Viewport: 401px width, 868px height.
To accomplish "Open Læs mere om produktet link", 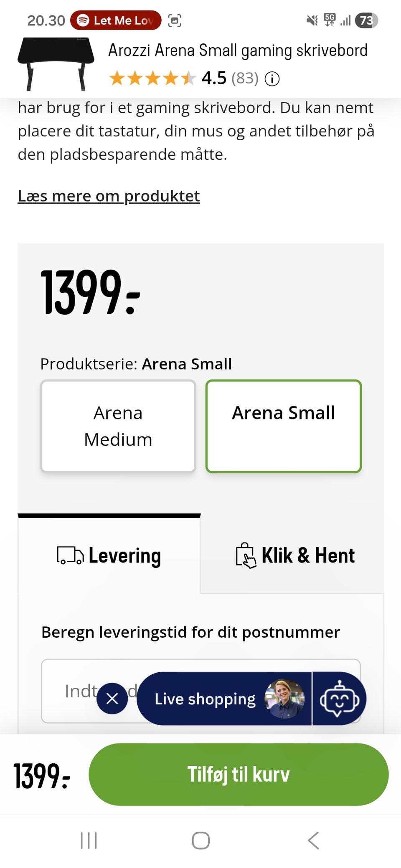I will pyautogui.click(x=109, y=196).
